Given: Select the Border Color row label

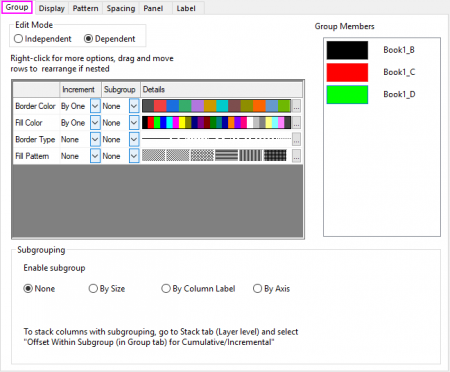Looking at the screenshot, I should (35, 106).
